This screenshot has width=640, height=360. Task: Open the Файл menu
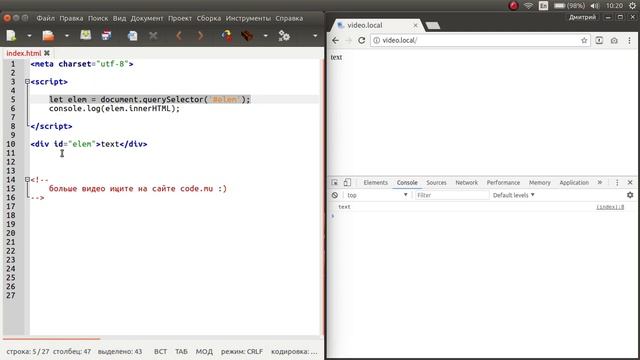pyautogui.click(x=46, y=18)
